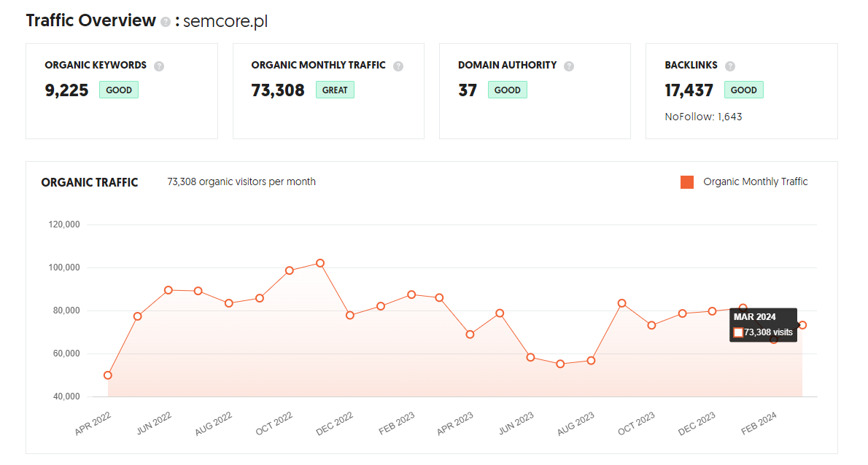Click Organic Monthly Traffic question mark icon
Screen dimensions: 868x465
(x=398, y=66)
